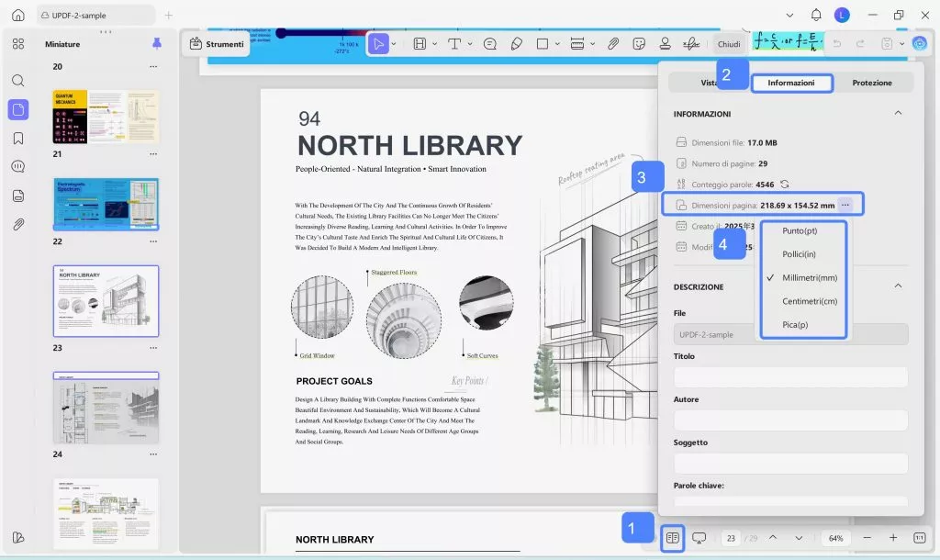Select the Text box tool
The image size is (940, 560).
pos(454,44)
